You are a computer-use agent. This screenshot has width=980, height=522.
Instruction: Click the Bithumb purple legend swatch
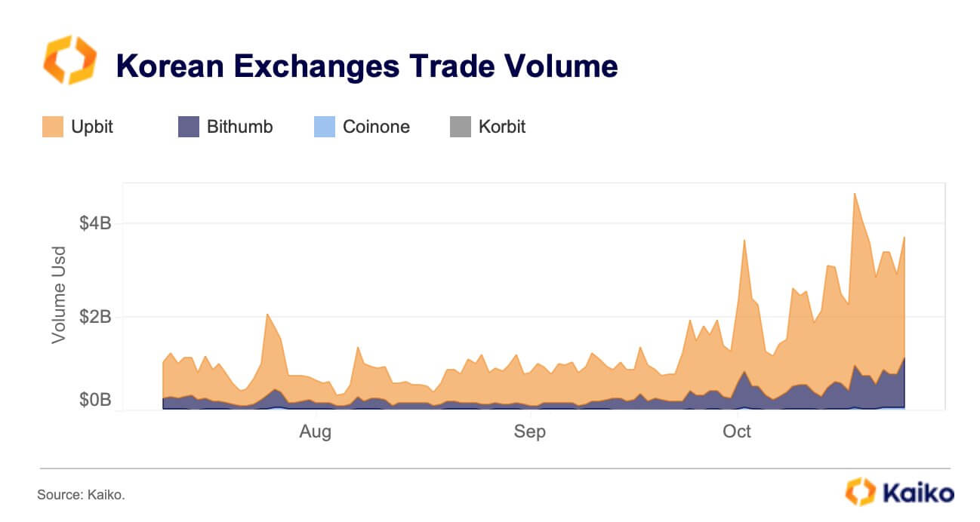click(188, 127)
